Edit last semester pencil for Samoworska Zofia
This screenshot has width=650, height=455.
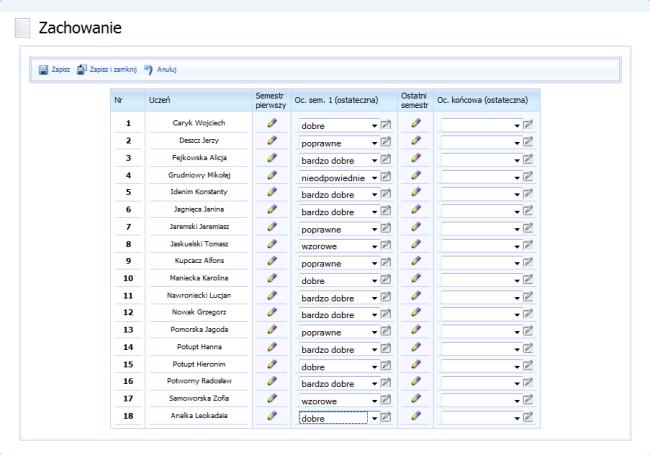[416, 399]
